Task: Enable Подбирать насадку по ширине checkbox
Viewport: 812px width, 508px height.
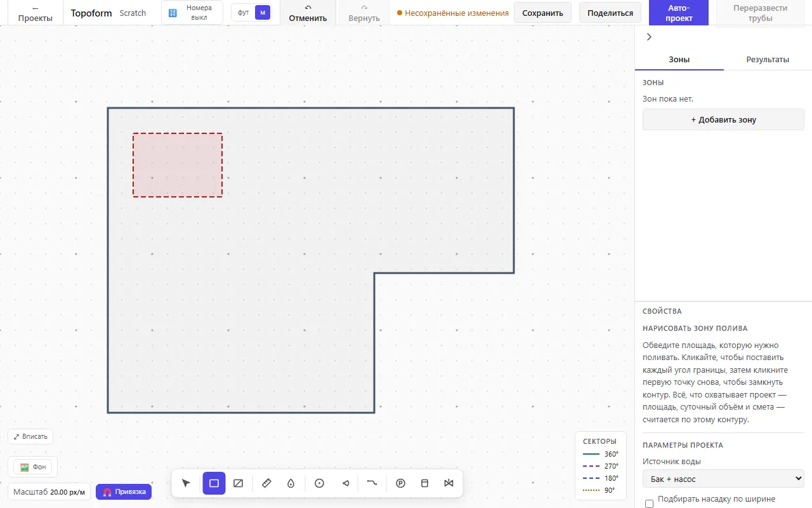Action: point(649,504)
